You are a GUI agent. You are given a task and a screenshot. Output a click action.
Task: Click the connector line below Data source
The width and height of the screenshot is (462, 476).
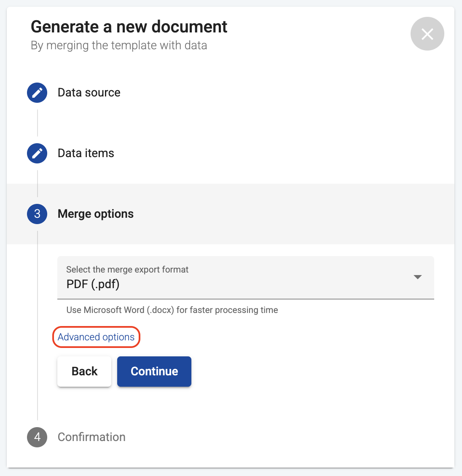click(38, 123)
